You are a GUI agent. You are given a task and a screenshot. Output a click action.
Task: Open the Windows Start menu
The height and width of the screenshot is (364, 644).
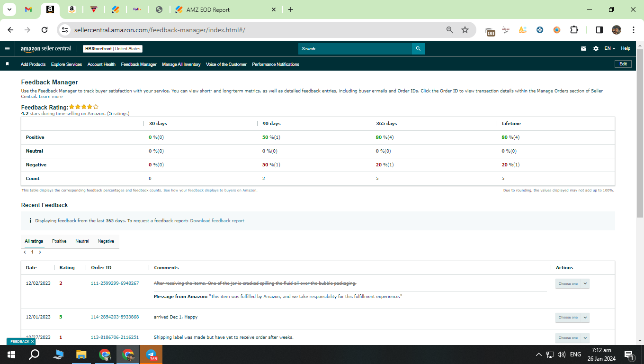(11, 355)
